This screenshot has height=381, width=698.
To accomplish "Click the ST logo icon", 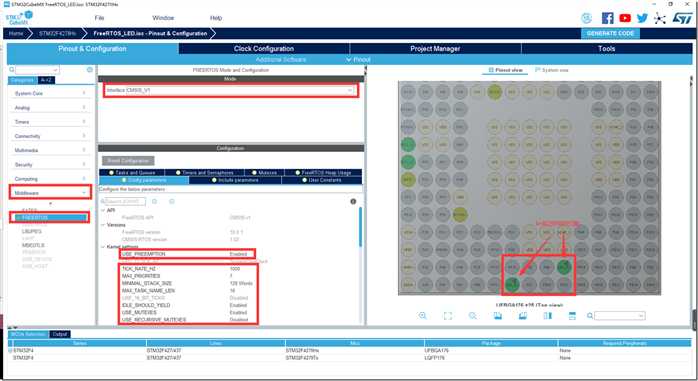I will [682, 18].
